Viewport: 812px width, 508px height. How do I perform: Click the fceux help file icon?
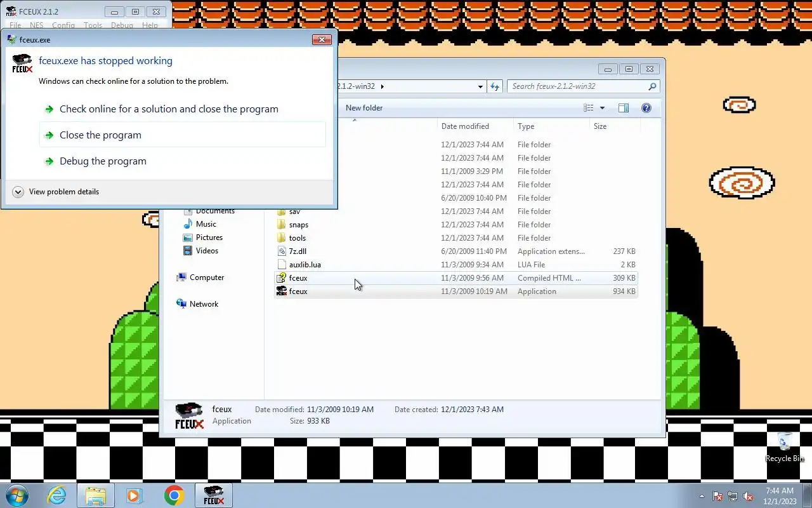point(282,278)
